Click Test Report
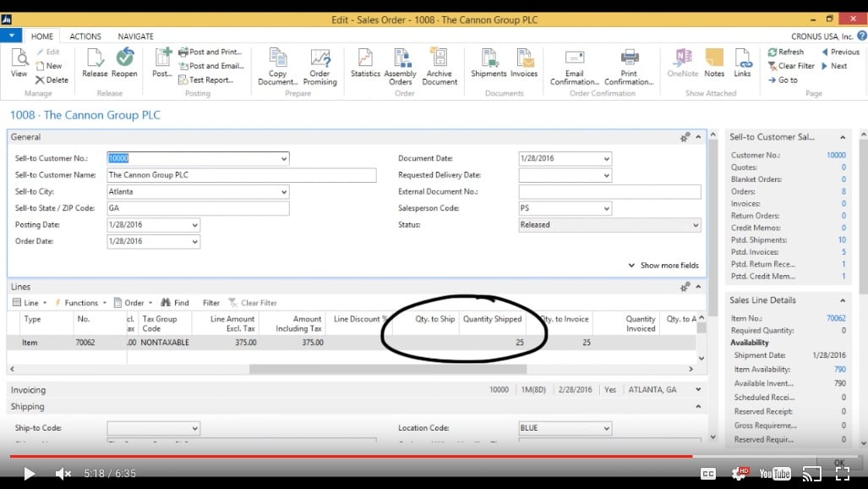868x489 pixels. (x=205, y=80)
